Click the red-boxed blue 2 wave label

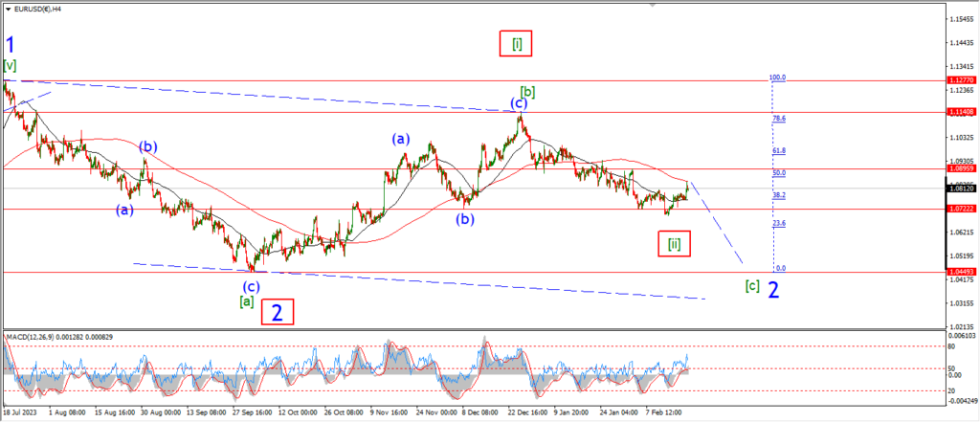point(277,312)
